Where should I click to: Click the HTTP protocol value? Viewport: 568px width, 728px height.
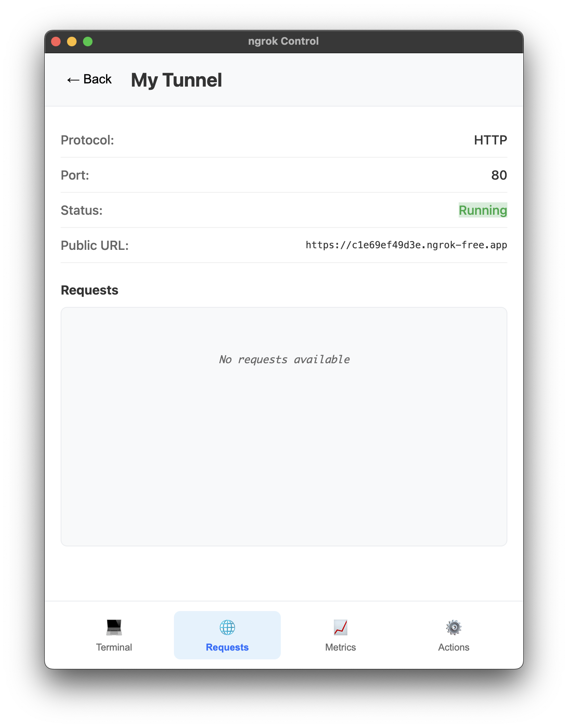[491, 140]
